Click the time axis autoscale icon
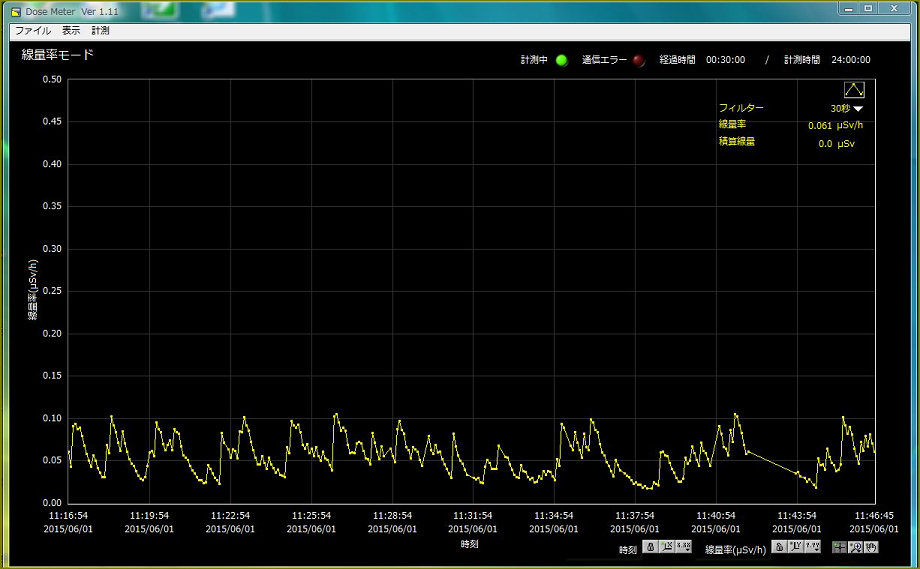 point(666,547)
